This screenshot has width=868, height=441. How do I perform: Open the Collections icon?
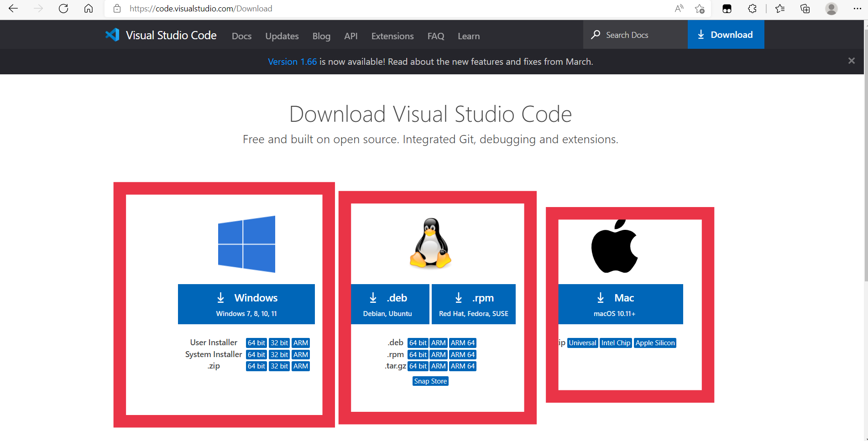click(805, 8)
